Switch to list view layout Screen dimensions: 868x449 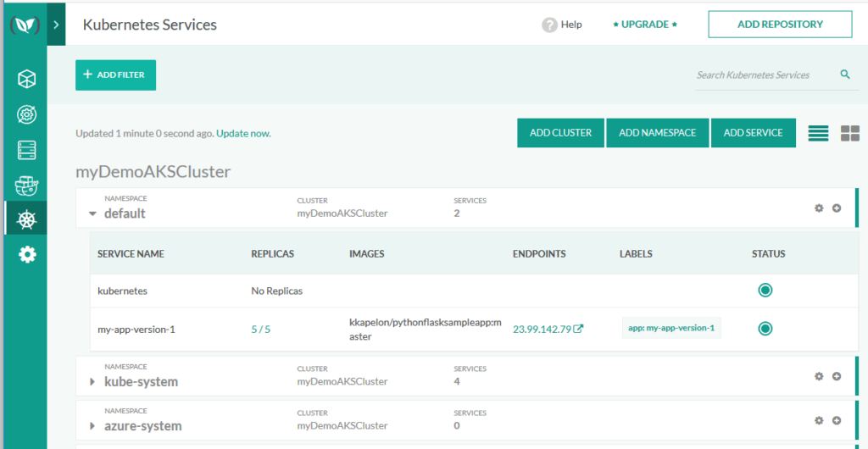(x=818, y=133)
